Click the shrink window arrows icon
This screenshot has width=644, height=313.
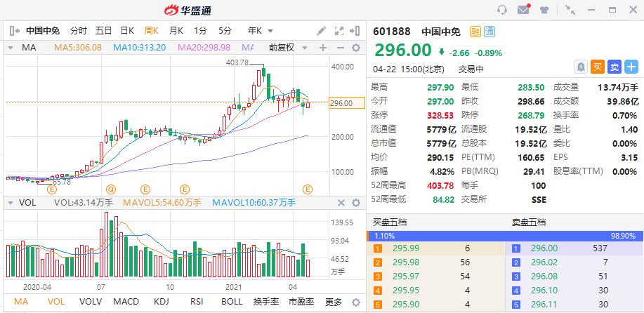point(570,10)
